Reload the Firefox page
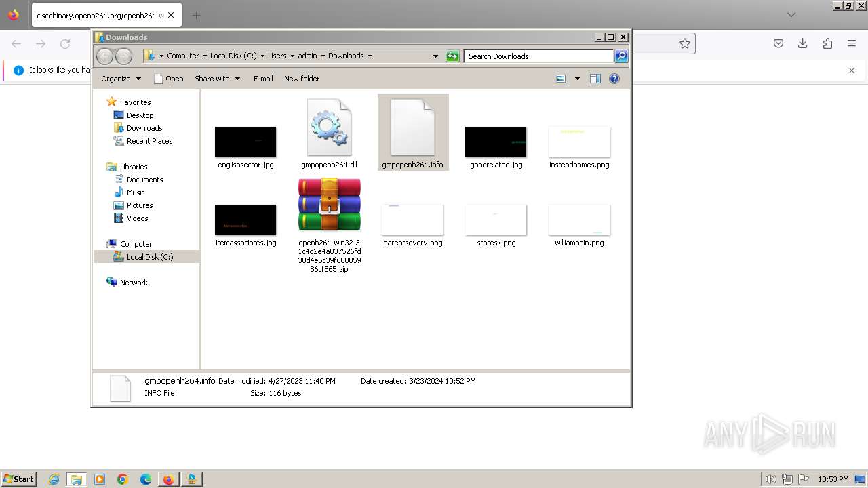The height and width of the screenshot is (488, 868). pyautogui.click(x=65, y=43)
